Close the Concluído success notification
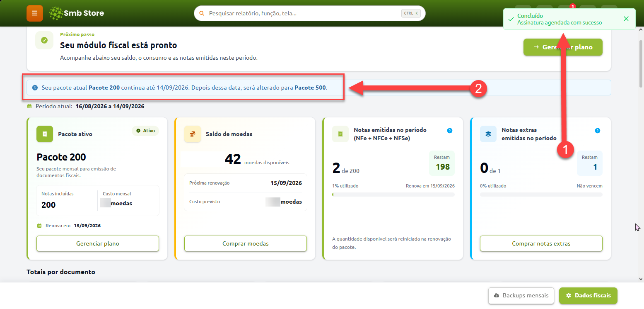The width and height of the screenshot is (644, 309). (x=626, y=19)
